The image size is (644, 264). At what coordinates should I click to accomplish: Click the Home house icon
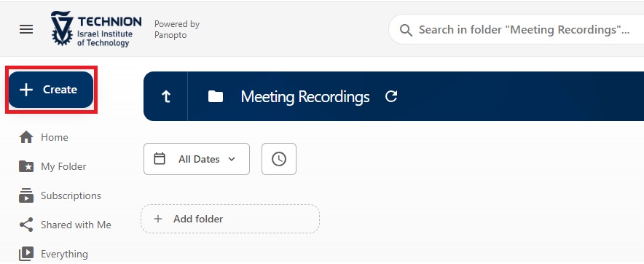26,137
